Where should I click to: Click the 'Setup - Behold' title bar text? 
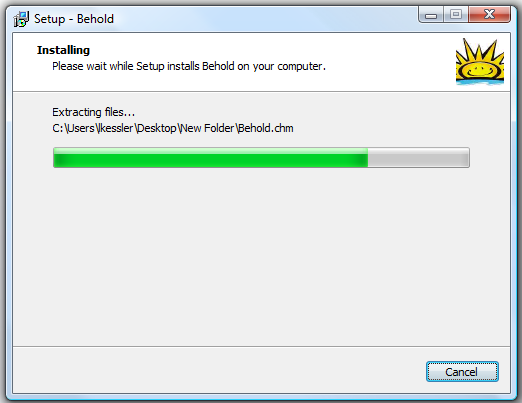(x=74, y=19)
